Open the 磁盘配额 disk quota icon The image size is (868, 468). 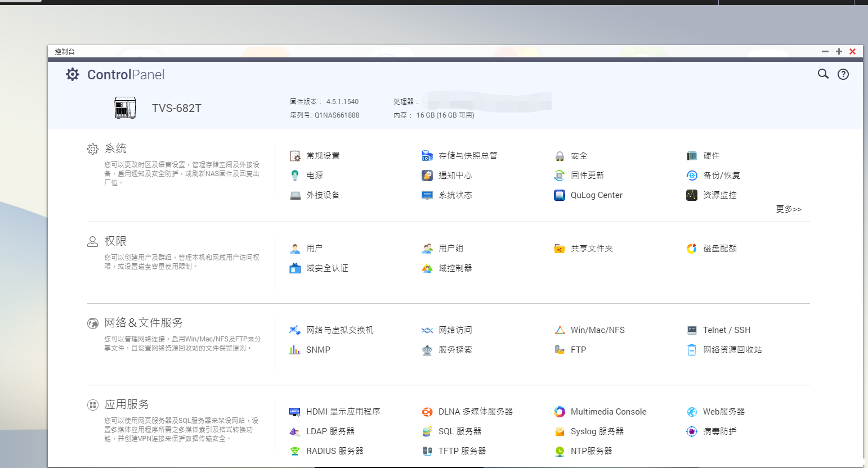pos(692,249)
